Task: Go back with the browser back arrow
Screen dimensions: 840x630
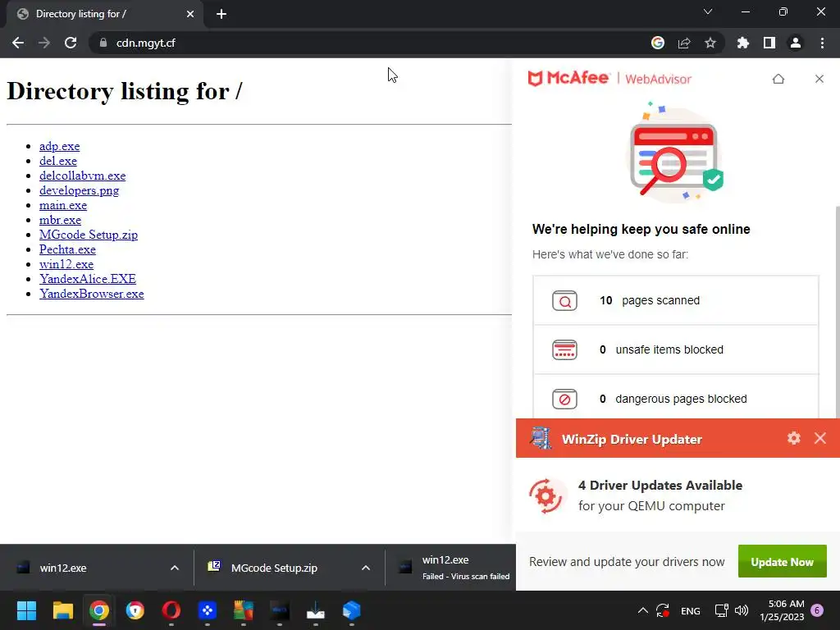Action: [x=18, y=43]
